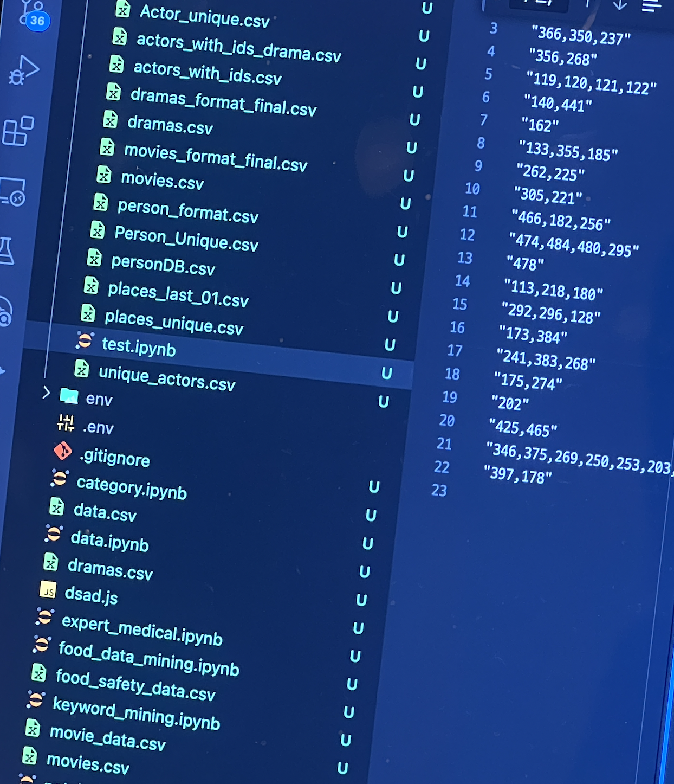The height and width of the screenshot is (784, 674).
Task: Open Actor_unique.csv file
Action: 204,16
